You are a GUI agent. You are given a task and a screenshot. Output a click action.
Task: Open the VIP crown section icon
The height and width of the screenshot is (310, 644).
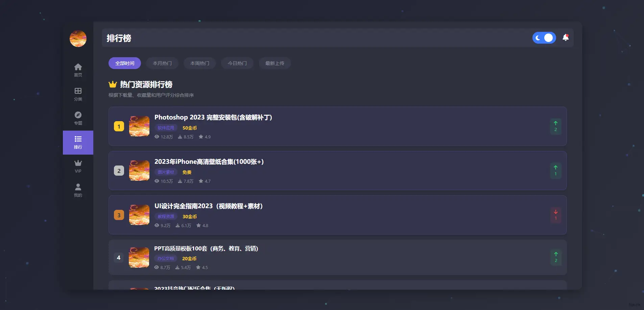tap(78, 163)
